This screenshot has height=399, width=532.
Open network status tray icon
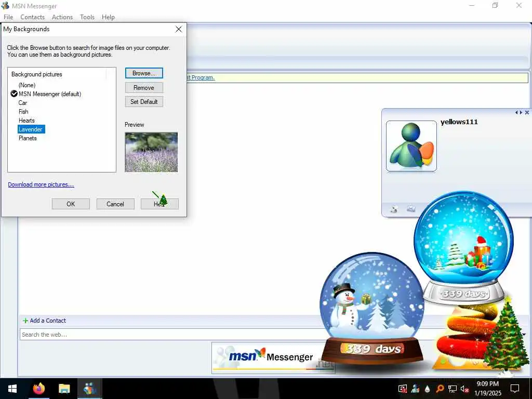coord(453,389)
